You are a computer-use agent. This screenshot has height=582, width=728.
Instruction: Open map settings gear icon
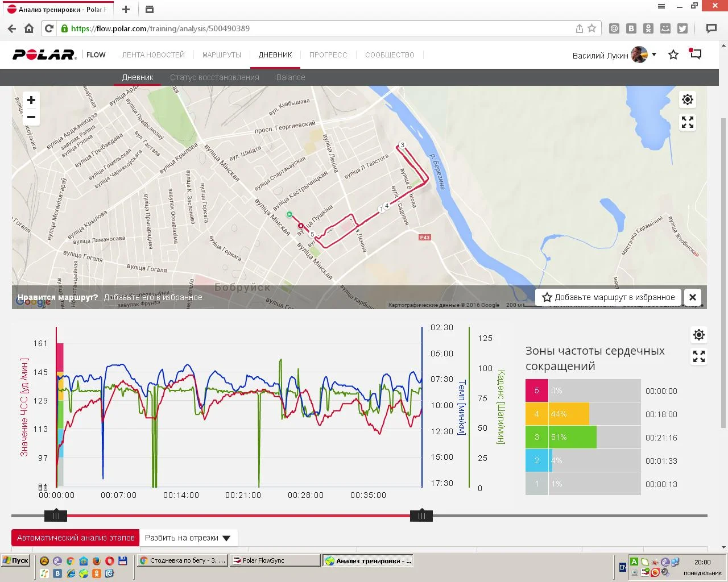coord(687,100)
